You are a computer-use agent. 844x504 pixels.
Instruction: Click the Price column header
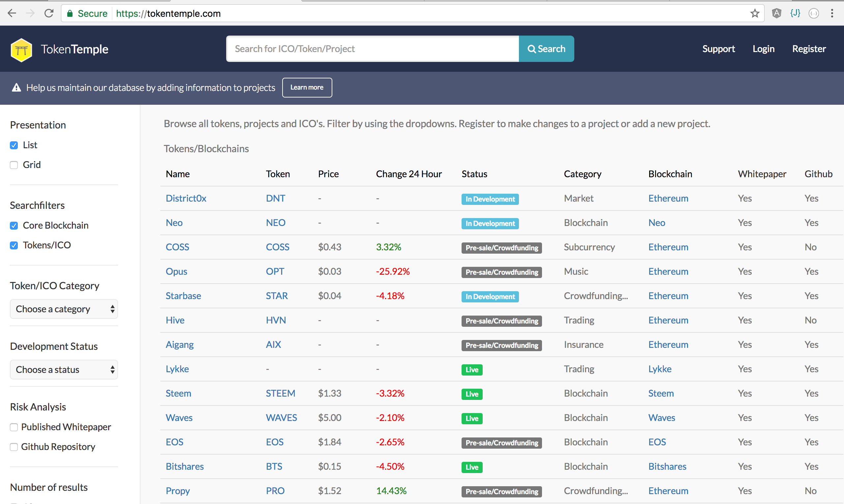(x=328, y=174)
